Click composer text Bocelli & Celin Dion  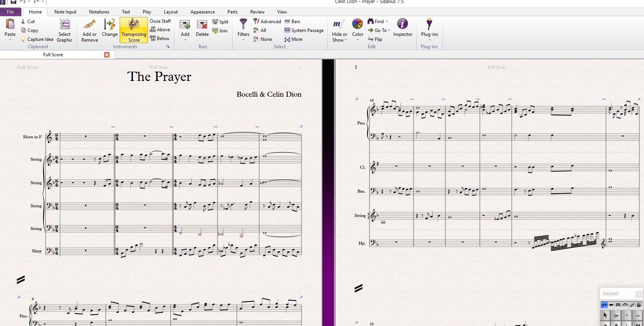[x=269, y=94]
